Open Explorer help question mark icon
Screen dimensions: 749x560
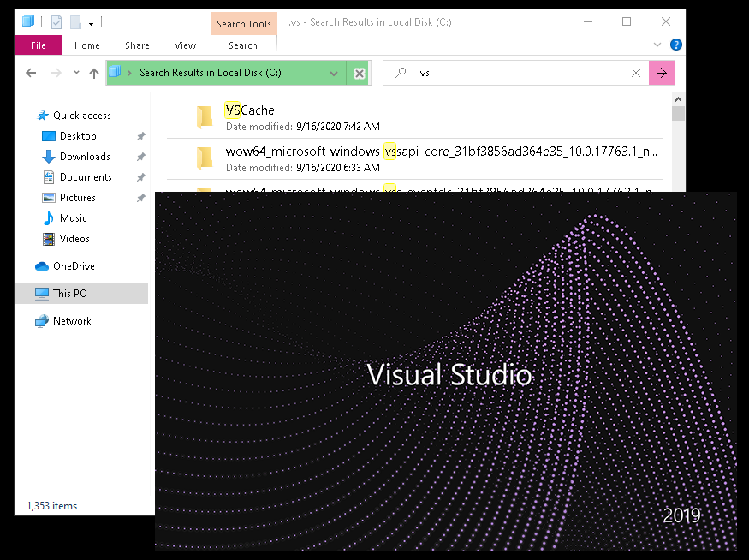click(676, 45)
